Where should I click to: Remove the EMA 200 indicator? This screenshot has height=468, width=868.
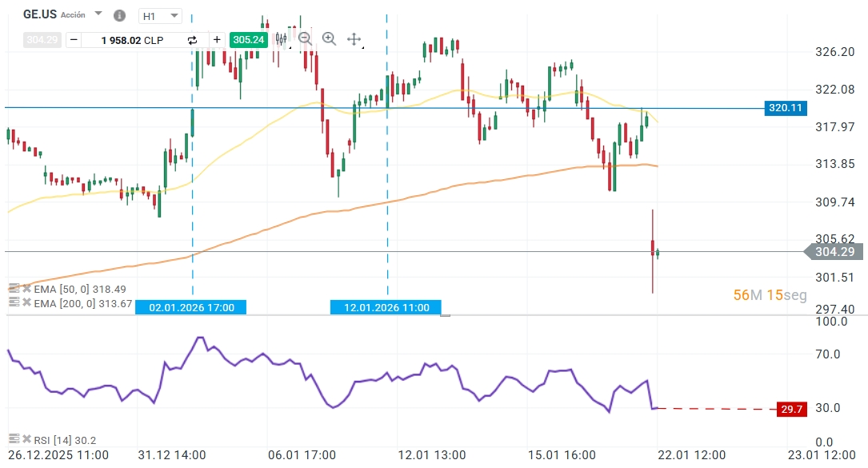click(x=26, y=302)
